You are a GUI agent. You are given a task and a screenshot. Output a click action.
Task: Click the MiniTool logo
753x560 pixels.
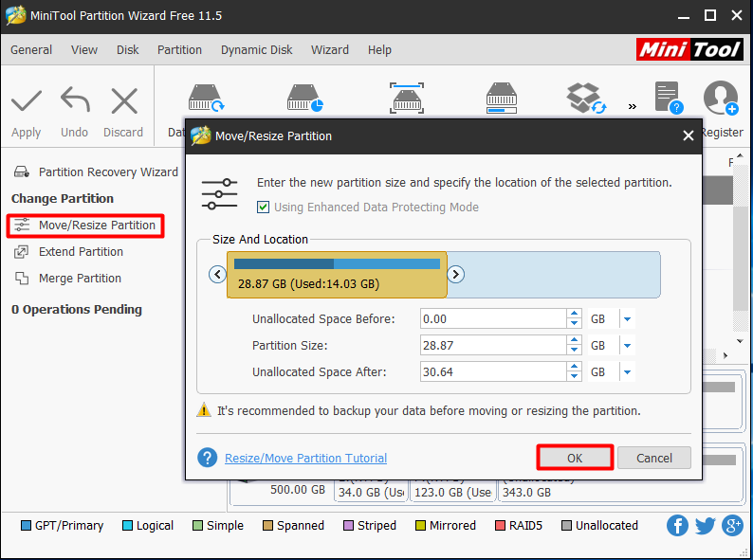(x=689, y=49)
